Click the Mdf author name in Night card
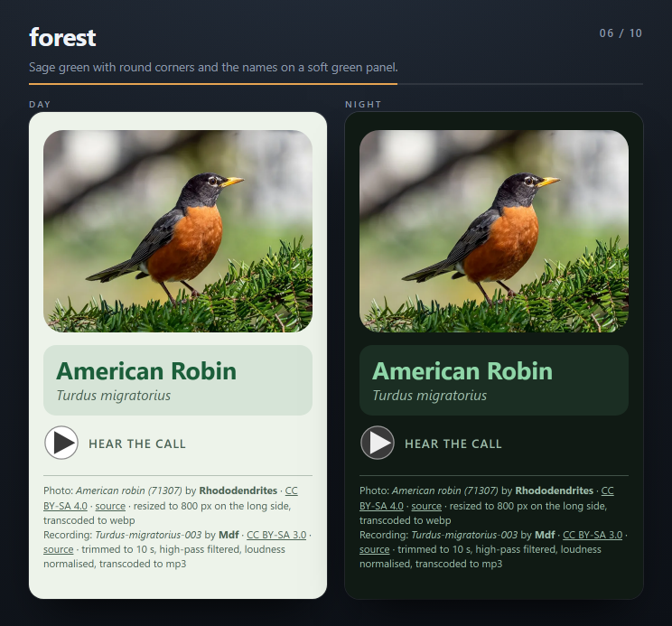The width and height of the screenshot is (672, 626). [x=546, y=535]
